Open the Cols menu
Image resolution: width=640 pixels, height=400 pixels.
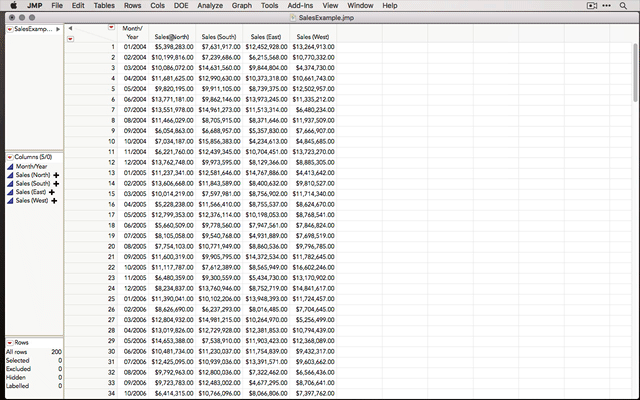(157, 6)
